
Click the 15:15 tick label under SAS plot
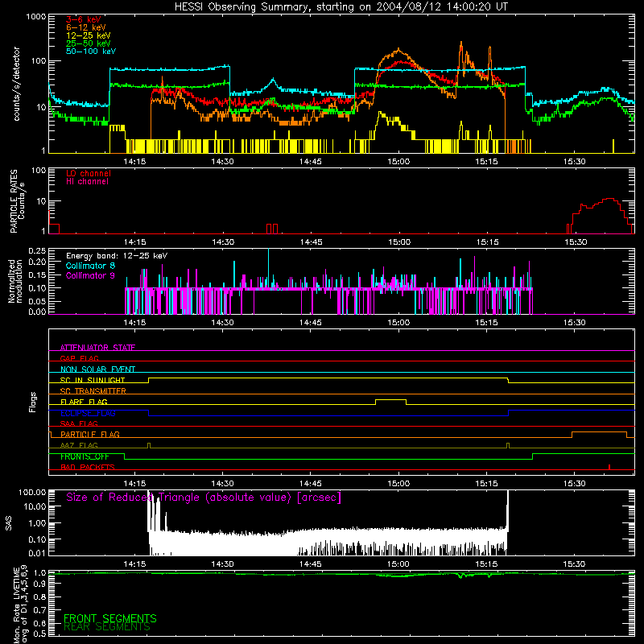pyautogui.click(x=486, y=564)
